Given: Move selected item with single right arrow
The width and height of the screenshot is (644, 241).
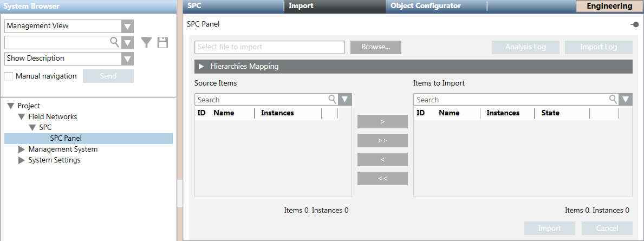Looking at the screenshot, I should [382, 122].
